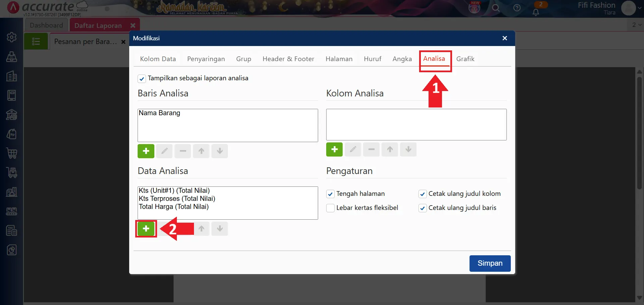
Task: Click the notification bell icon
Action: pyautogui.click(x=536, y=12)
